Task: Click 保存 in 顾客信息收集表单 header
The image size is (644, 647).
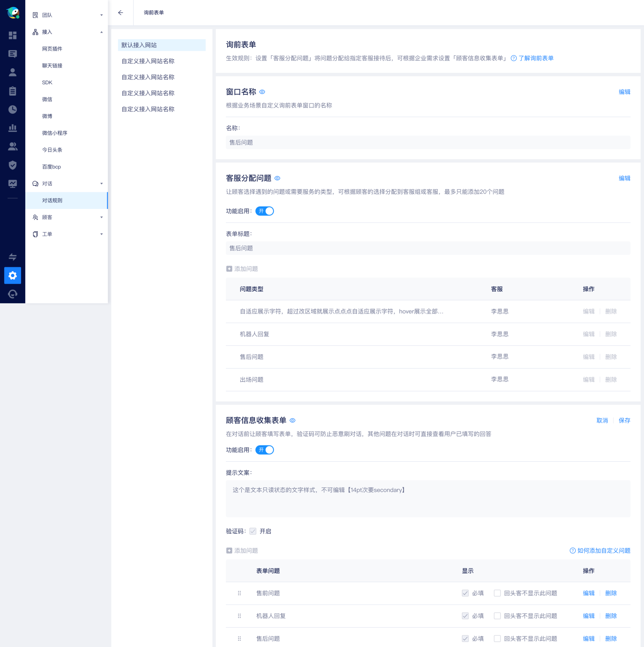Action: (x=624, y=420)
